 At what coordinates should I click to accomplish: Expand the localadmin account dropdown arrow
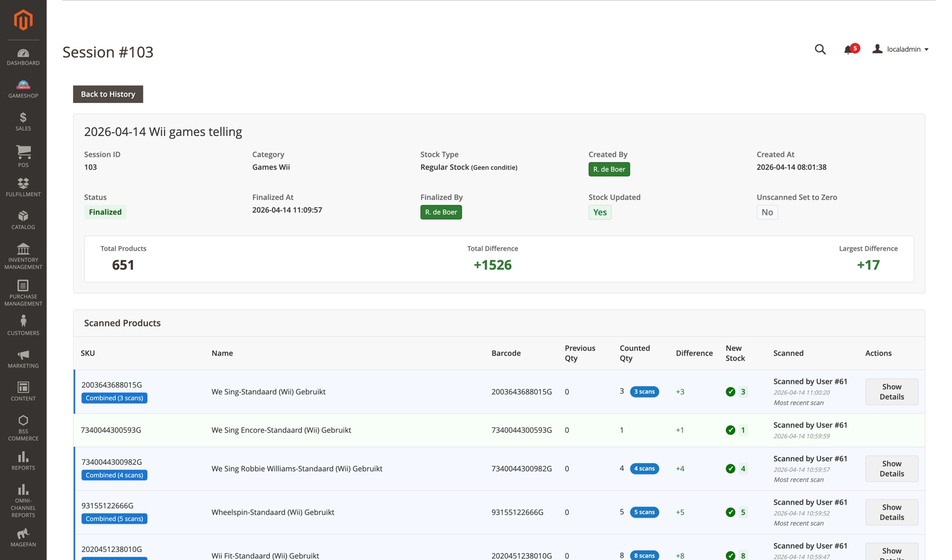click(927, 50)
